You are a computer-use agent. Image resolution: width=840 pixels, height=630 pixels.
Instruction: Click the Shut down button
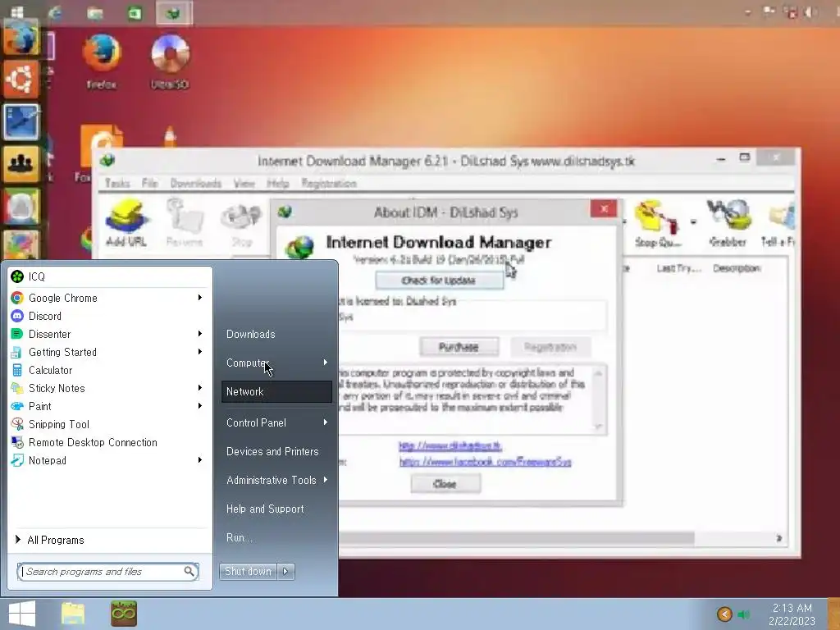[248, 572]
